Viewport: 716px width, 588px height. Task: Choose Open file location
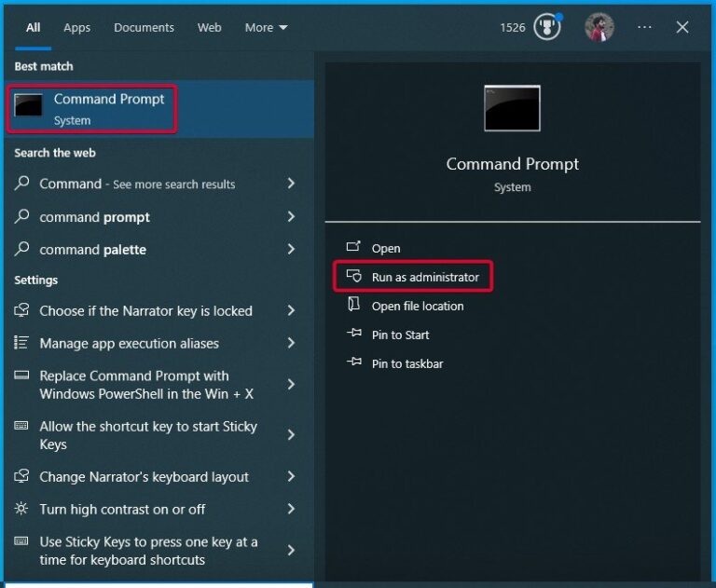[x=418, y=307]
